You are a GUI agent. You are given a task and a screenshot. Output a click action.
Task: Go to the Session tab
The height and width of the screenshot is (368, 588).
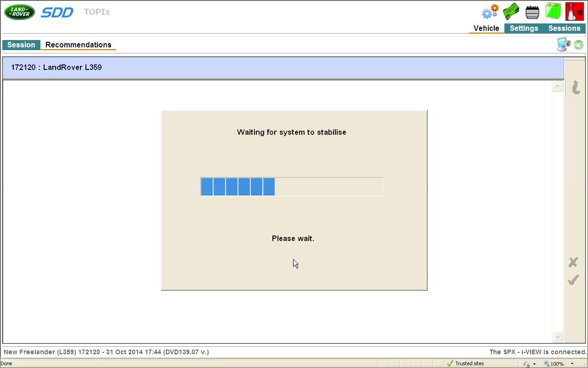[x=21, y=45]
